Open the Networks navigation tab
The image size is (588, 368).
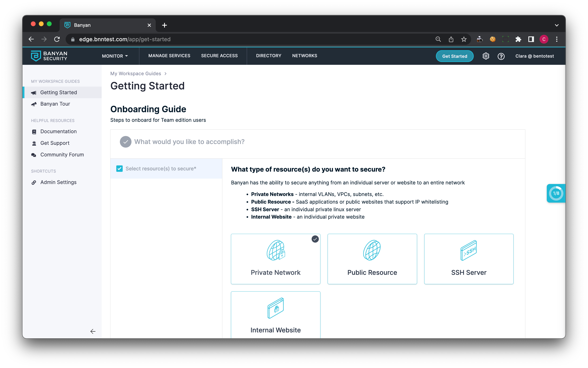[x=305, y=56]
